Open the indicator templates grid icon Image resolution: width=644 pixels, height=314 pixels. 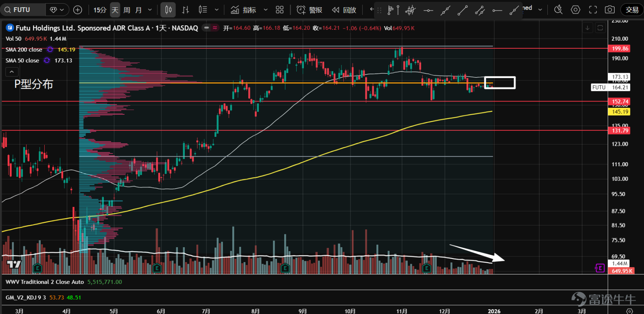click(280, 10)
